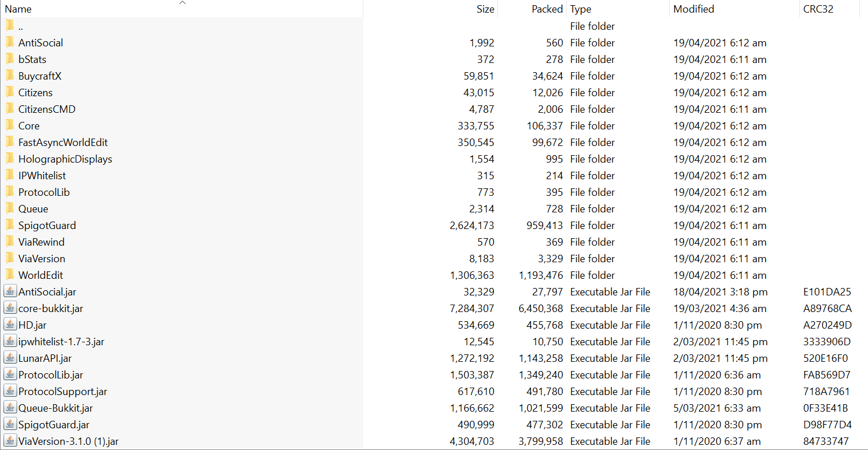The image size is (868, 450).
Task: Select FastAsyncWorldEdit folder name
Action: [x=63, y=142]
